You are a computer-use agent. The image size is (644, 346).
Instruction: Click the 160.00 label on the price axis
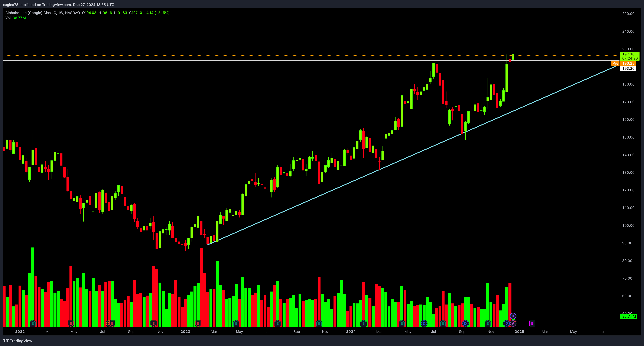(x=628, y=119)
